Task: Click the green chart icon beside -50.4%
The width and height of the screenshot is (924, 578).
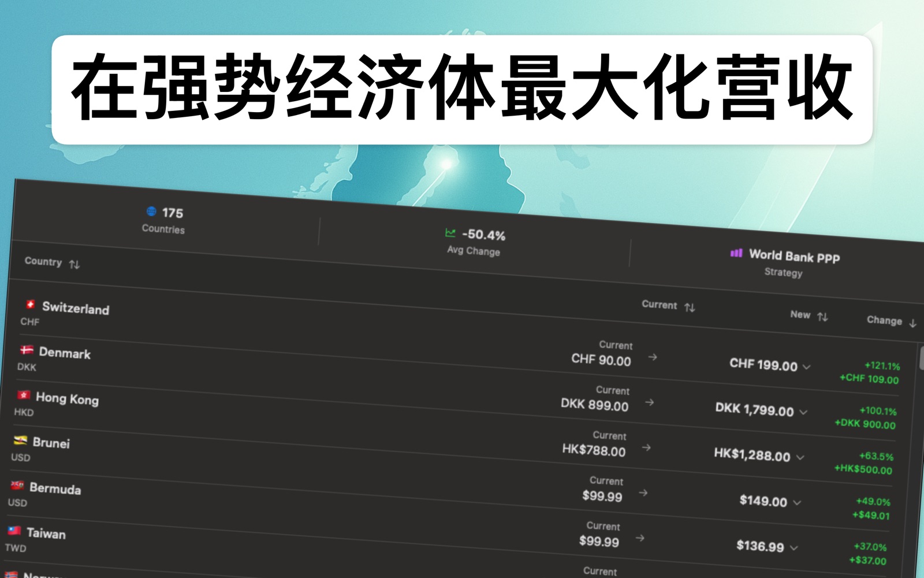Action: click(450, 234)
